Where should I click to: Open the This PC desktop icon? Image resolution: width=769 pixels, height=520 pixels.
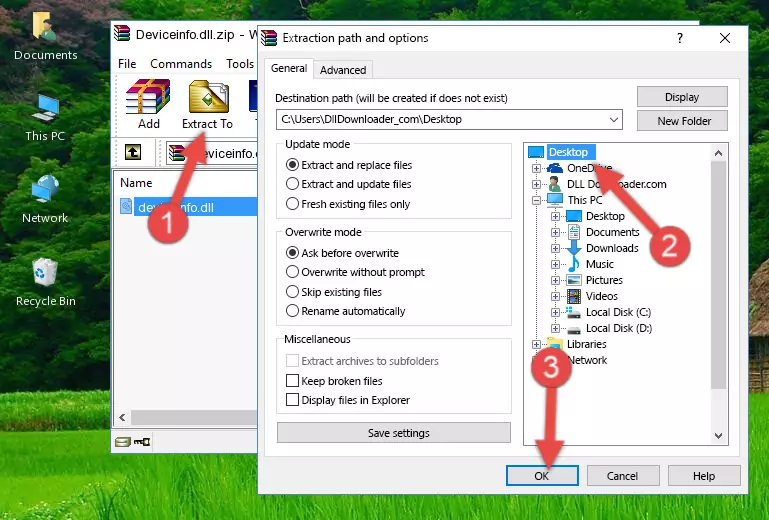pos(45,118)
